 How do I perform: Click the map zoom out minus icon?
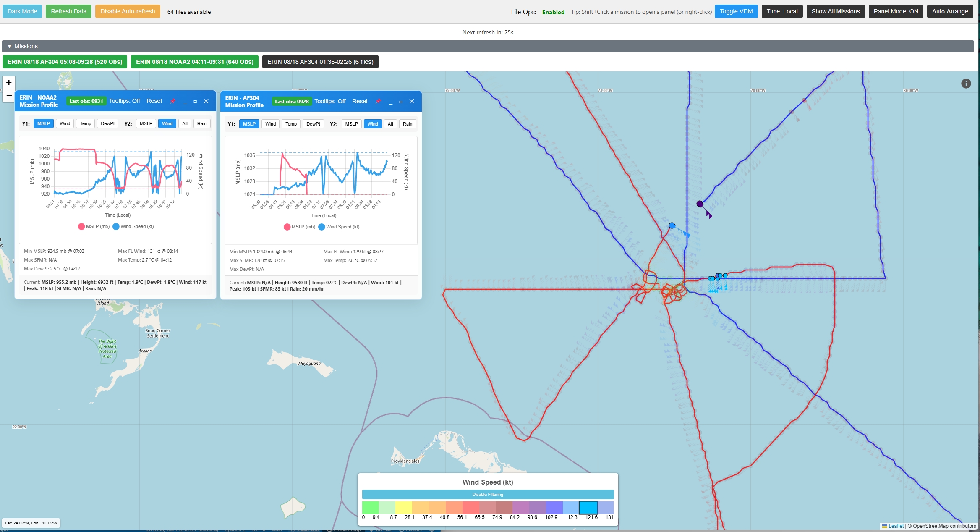tap(9, 96)
